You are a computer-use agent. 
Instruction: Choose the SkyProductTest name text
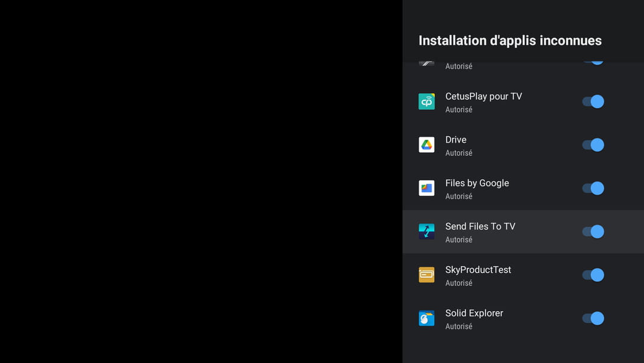478,270
